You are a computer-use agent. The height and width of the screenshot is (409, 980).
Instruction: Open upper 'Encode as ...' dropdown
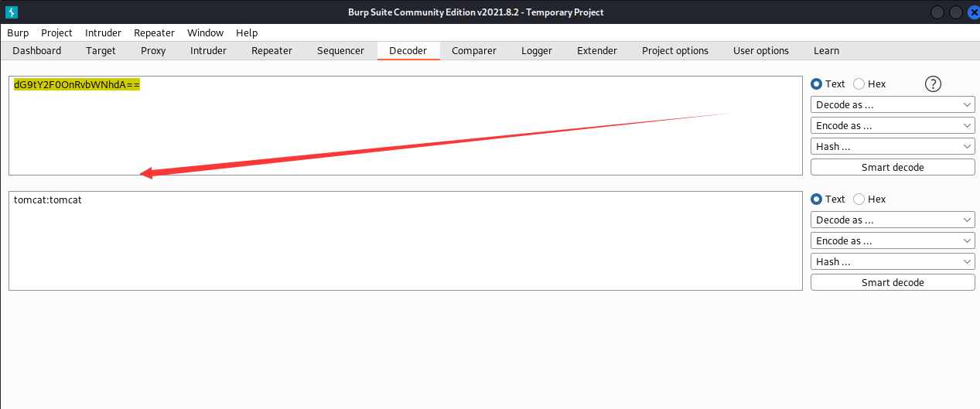(893, 125)
